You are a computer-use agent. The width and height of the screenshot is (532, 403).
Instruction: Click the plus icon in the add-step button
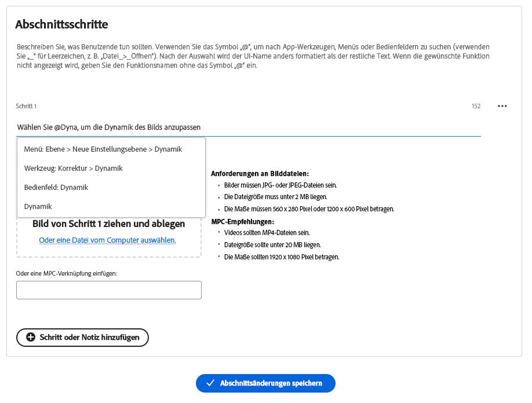[x=31, y=337]
